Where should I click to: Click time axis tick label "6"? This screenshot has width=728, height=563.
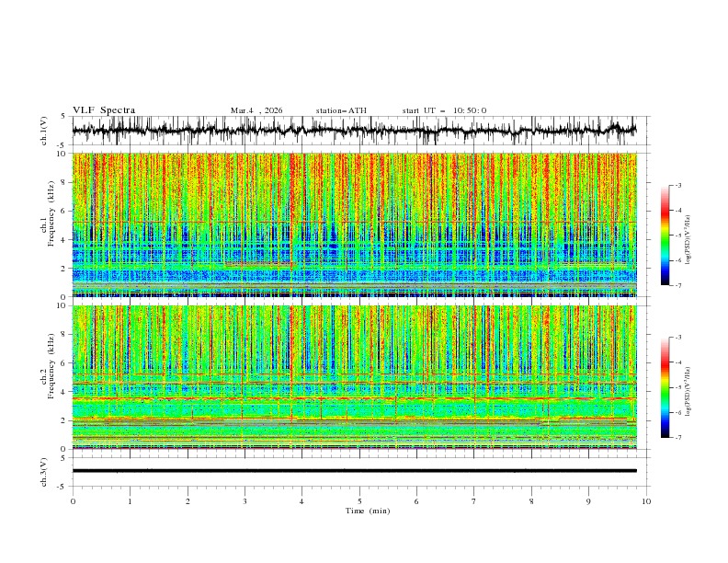pos(416,501)
